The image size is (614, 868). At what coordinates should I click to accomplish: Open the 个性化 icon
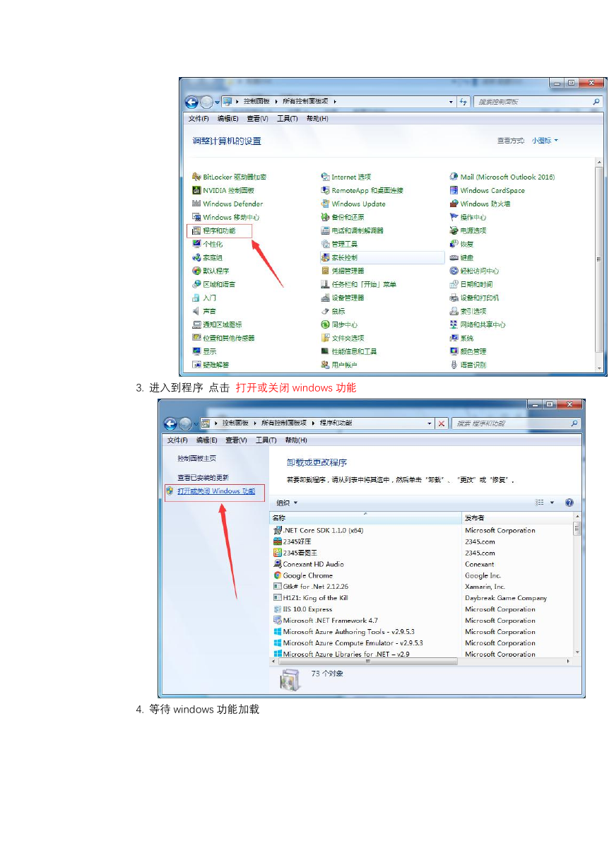(196, 244)
